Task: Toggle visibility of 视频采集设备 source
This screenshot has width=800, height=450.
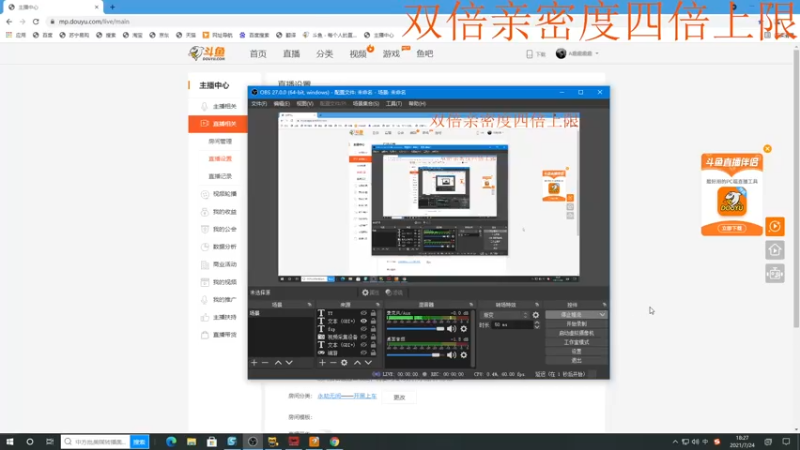Action: (x=363, y=337)
